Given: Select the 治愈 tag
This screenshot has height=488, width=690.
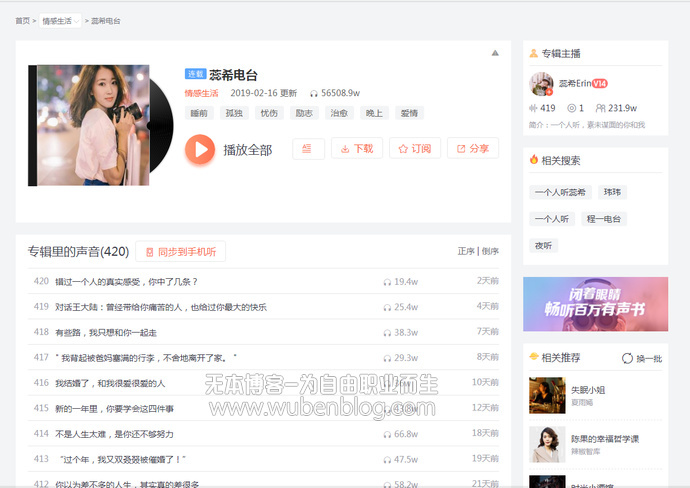Looking at the screenshot, I should coord(339,113).
